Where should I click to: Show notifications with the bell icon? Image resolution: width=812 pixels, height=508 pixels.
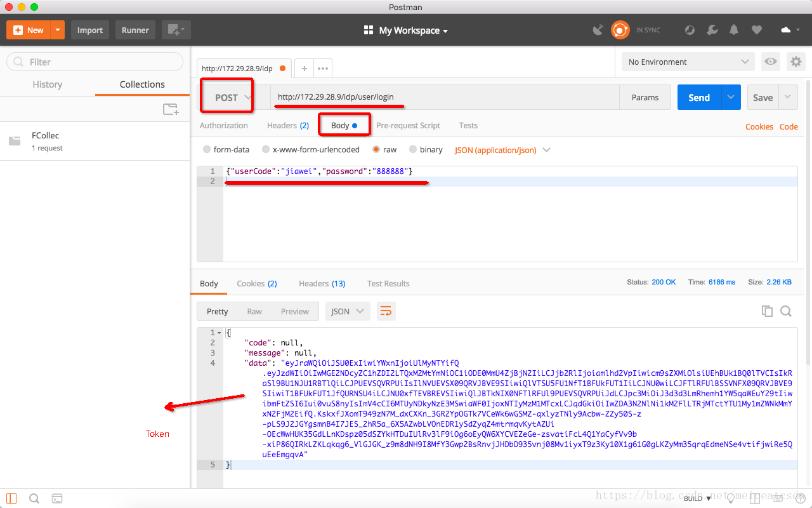pos(734,30)
